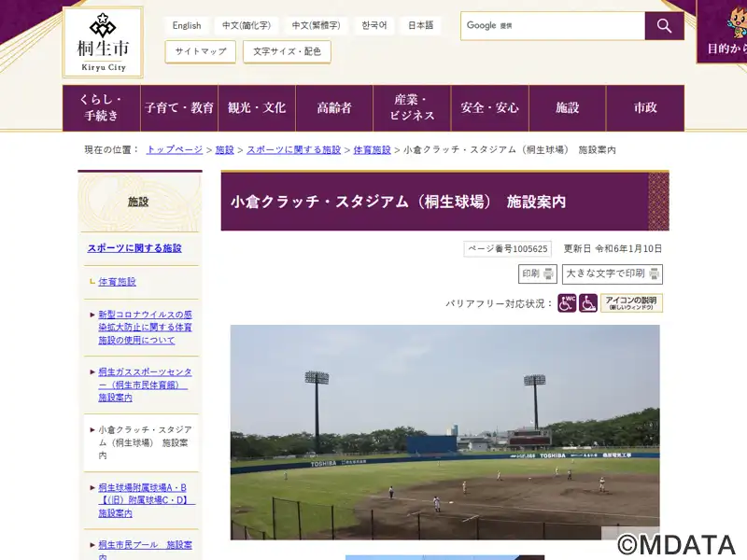Click 大きな文字で印刷 large print button
Viewport: 747px width, 560px height.
(613, 273)
